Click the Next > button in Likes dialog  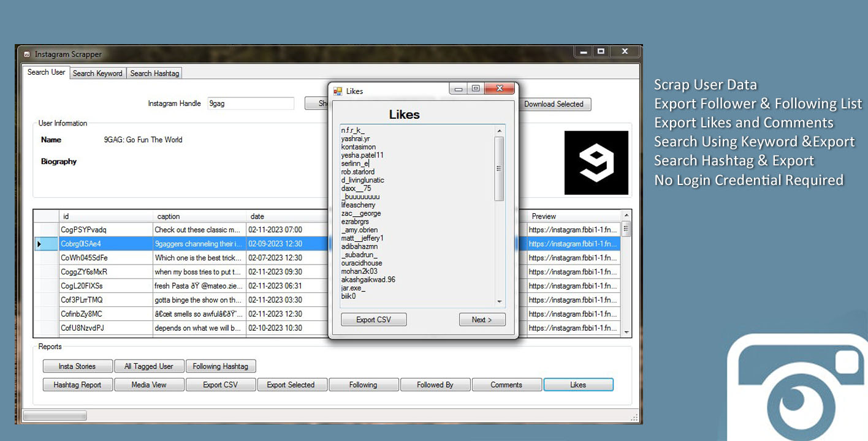click(482, 320)
